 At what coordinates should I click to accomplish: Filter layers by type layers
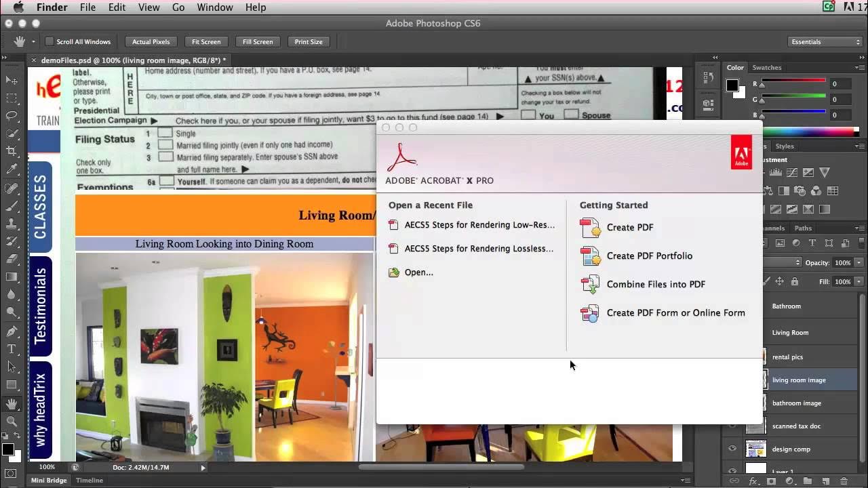coord(812,243)
